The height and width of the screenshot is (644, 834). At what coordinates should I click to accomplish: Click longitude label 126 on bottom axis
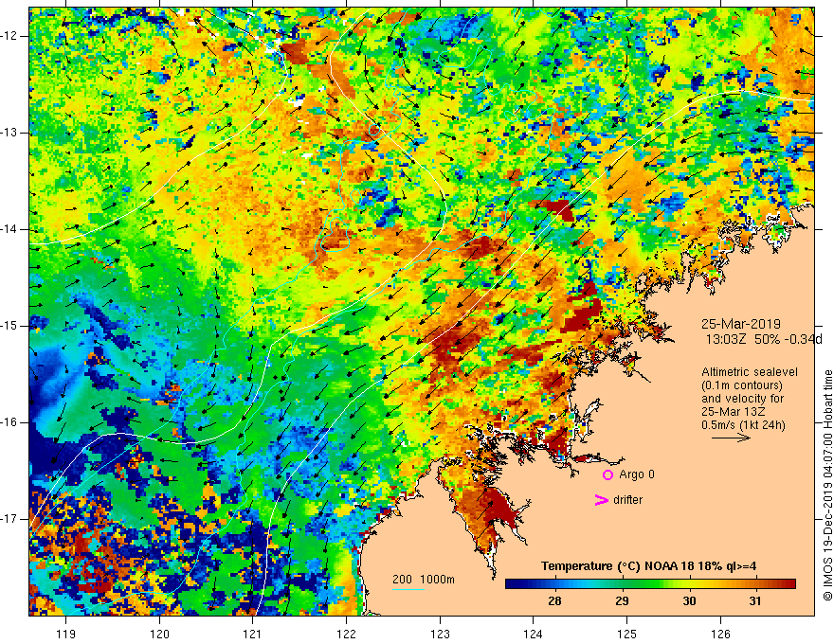(720, 634)
